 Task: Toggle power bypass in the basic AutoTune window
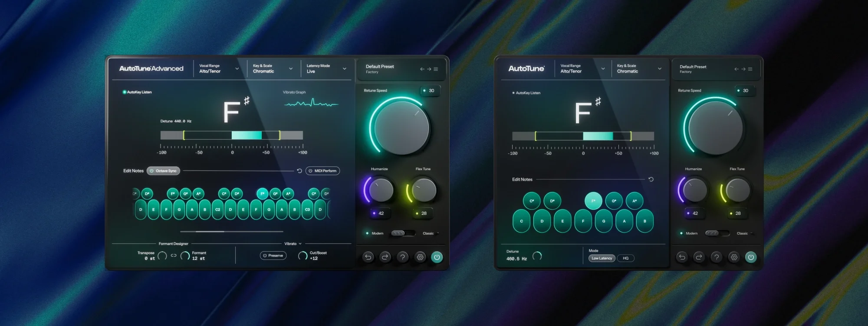751,257
